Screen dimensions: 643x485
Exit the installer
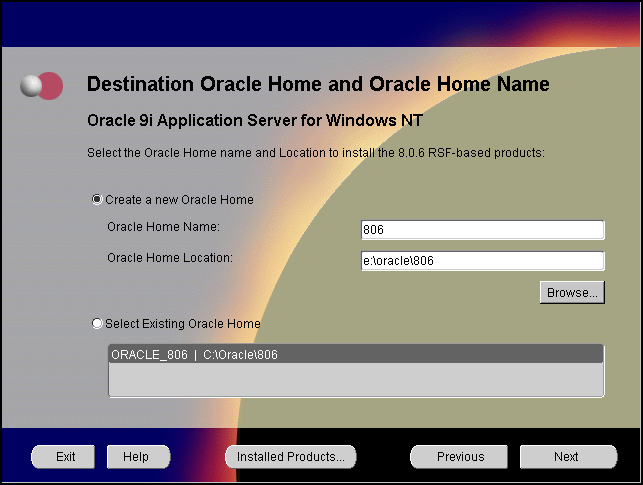point(63,457)
